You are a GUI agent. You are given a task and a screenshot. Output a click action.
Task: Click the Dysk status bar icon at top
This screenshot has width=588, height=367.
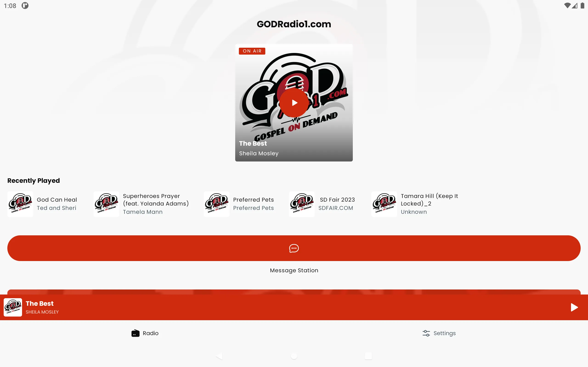25,6
